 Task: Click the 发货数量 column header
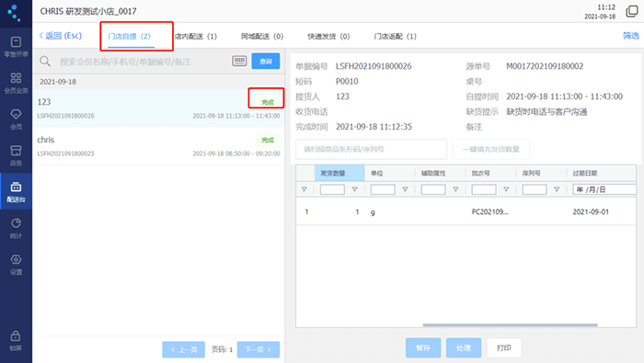339,173
